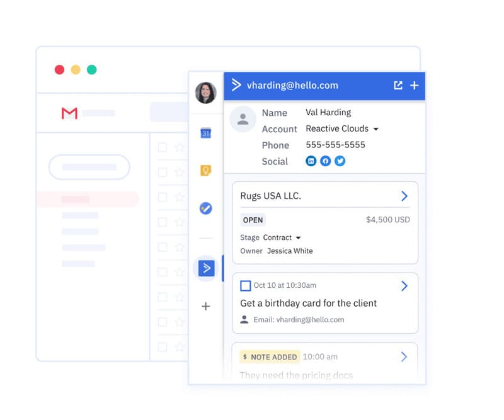Open user profile photo avatar
Viewport: 504px width, 420px height.
point(206,93)
